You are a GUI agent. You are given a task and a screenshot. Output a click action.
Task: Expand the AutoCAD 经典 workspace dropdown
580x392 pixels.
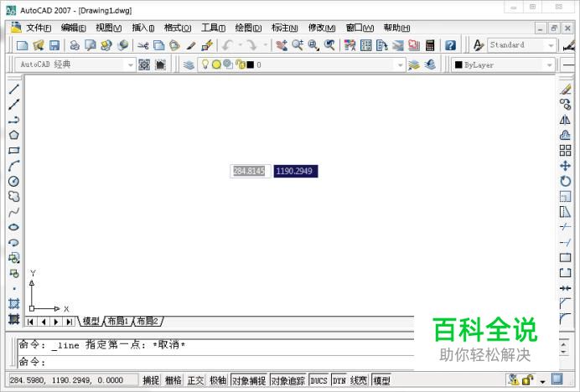point(131,65)
